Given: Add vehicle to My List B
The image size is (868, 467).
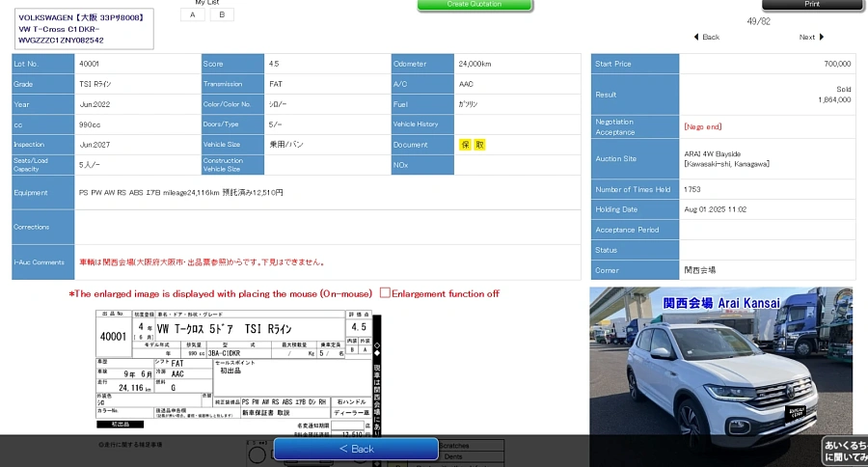Looking at the screenshot, I should (222, 14).
